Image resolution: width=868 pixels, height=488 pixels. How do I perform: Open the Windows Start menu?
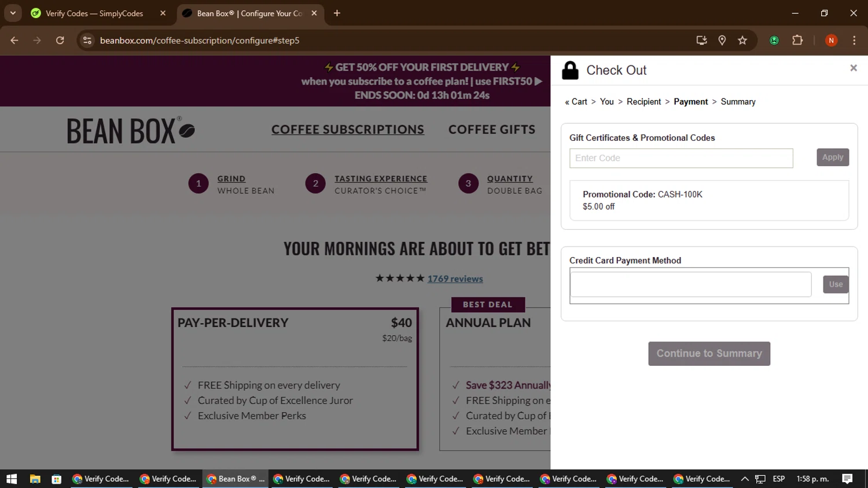point(12,479)
